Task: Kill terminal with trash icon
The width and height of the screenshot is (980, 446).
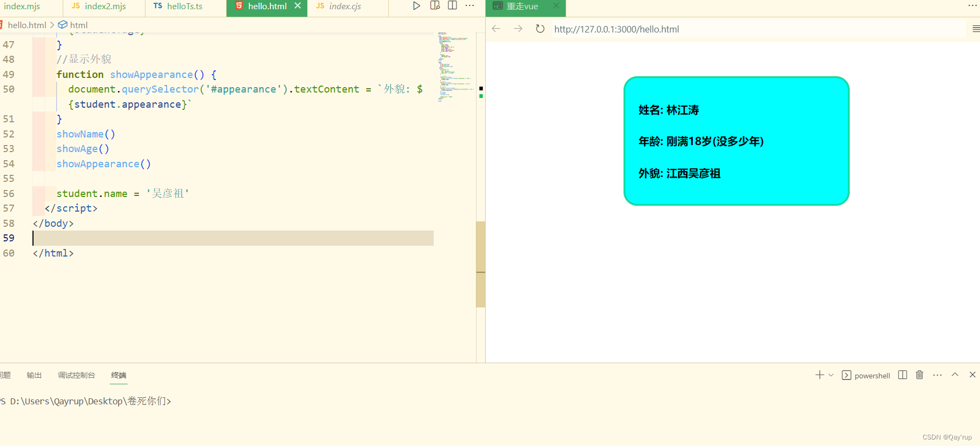Action: (919, 375)
